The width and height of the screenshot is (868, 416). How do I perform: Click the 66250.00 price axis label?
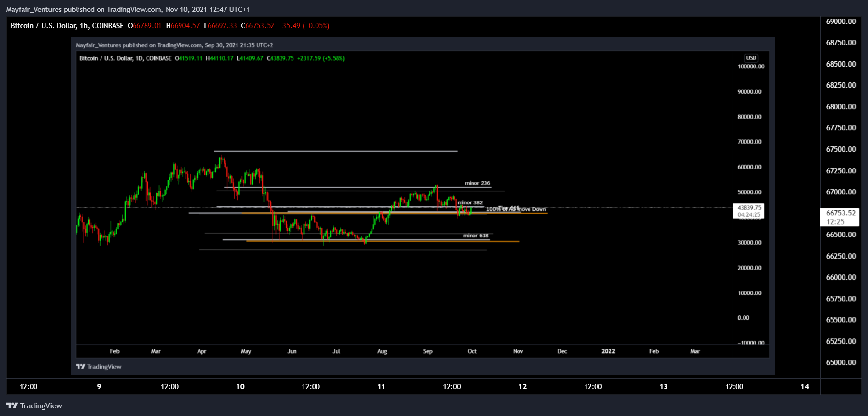click(x=841, y=256)
